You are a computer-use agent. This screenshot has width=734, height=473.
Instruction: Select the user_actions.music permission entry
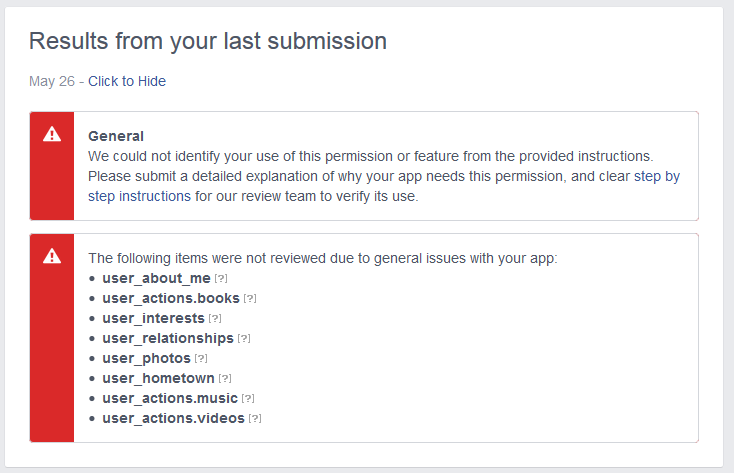click(x=170, y=398)
